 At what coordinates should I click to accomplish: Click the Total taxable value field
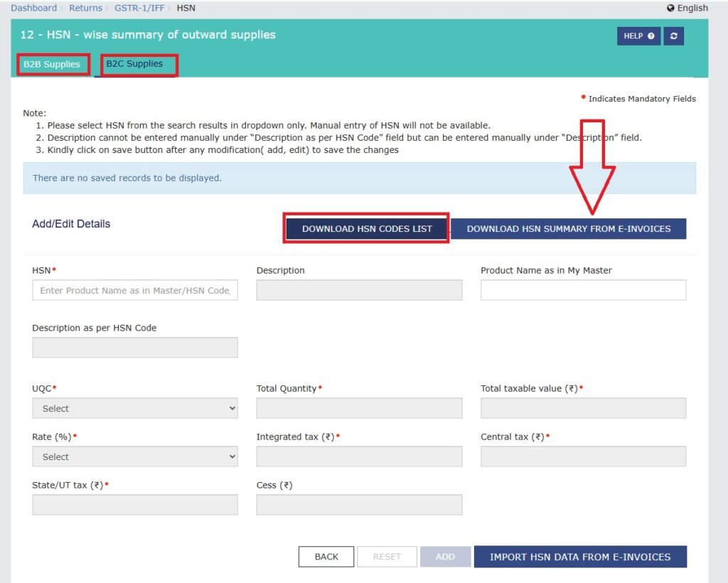pyautogui.click(x=583, y=408)
